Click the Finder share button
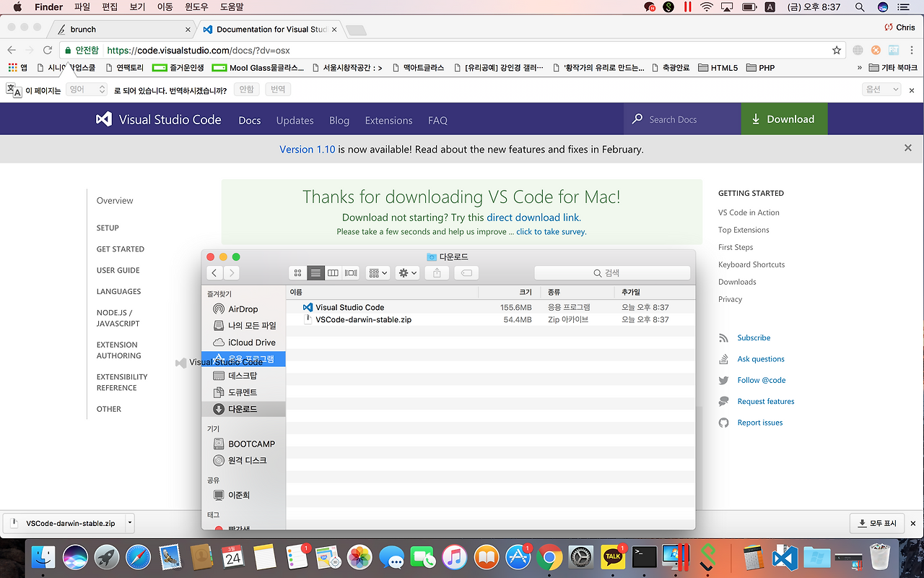This screenshot has width=924, height=578. tap(437, 273)
